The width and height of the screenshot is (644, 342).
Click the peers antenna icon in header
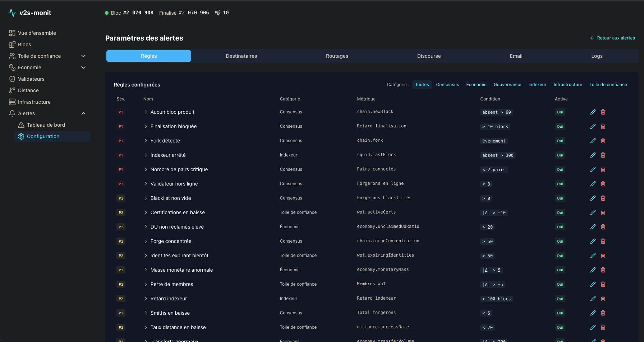coord(218,13)
